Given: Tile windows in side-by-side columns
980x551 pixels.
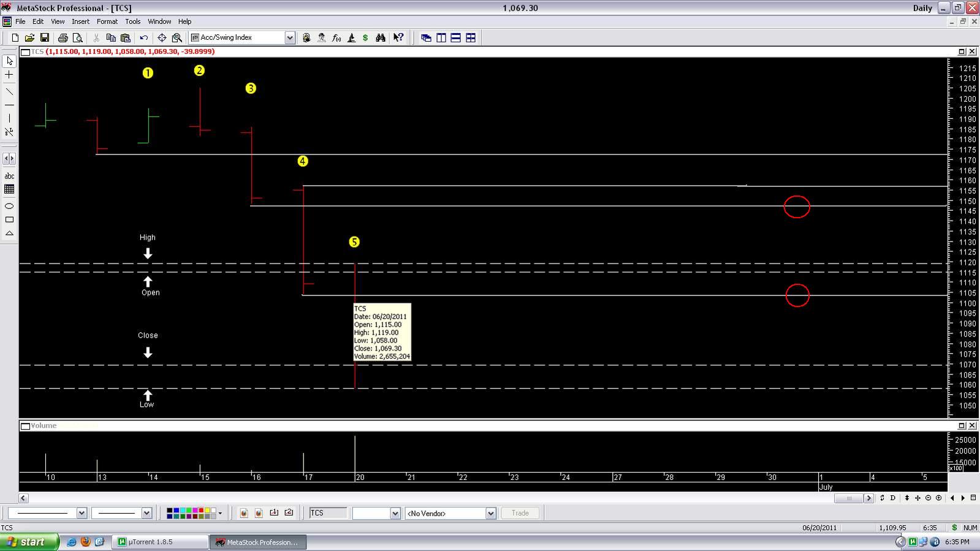Looking at the screenshot, I should 441,38.
